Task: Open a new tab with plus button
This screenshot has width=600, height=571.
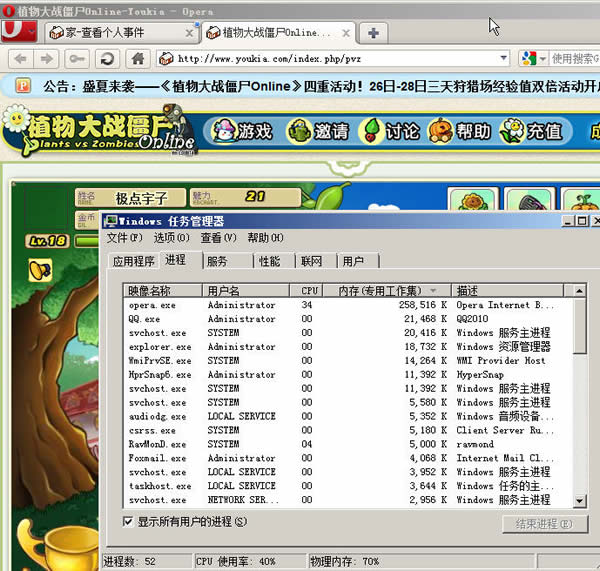Action: (x=373, y=33)
